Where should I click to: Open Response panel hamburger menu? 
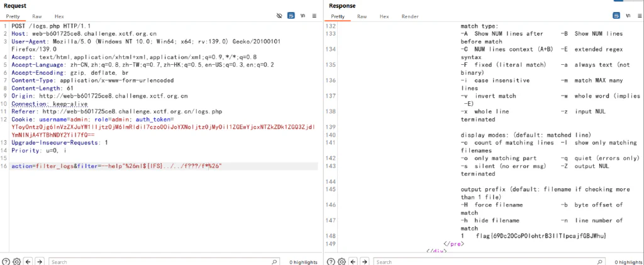[x=640, y=16]
